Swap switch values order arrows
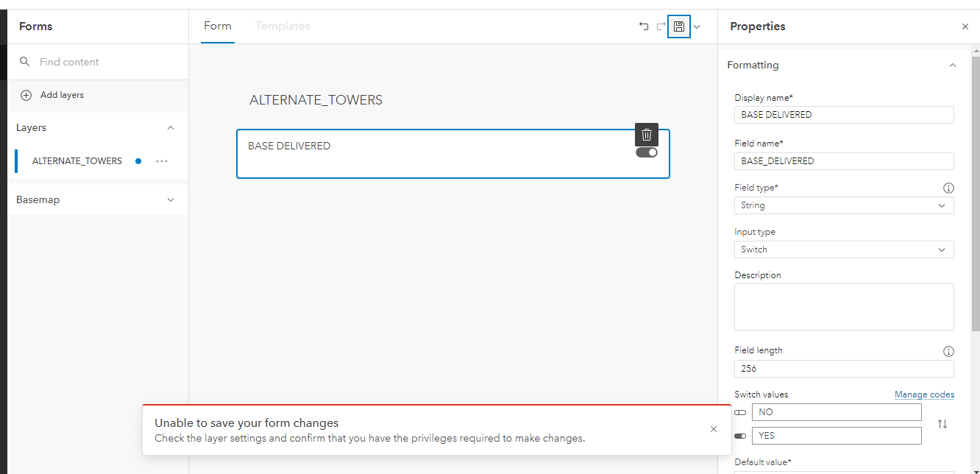This screenshot has height=474, width=980. click(x=942, y=424)
